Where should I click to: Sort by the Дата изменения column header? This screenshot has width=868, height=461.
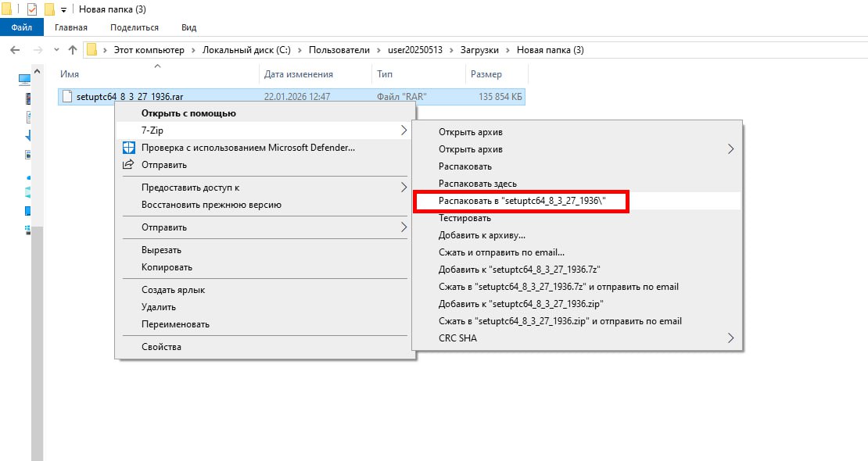[x=299, y=74]
